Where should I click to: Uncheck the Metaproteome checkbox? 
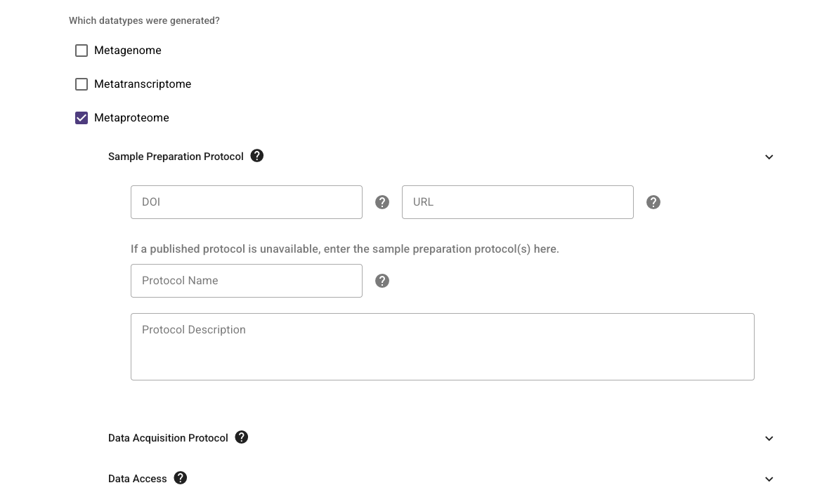(82, 118)
